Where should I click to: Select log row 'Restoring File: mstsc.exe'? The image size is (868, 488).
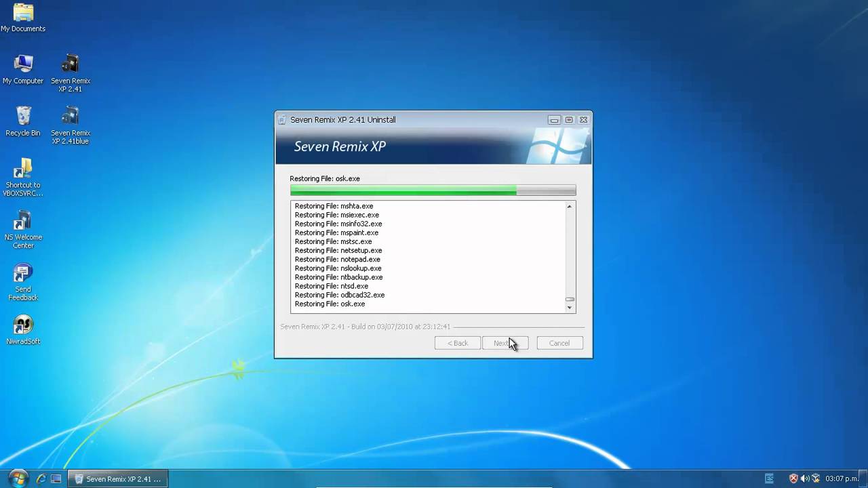click(x=333, y=241)
